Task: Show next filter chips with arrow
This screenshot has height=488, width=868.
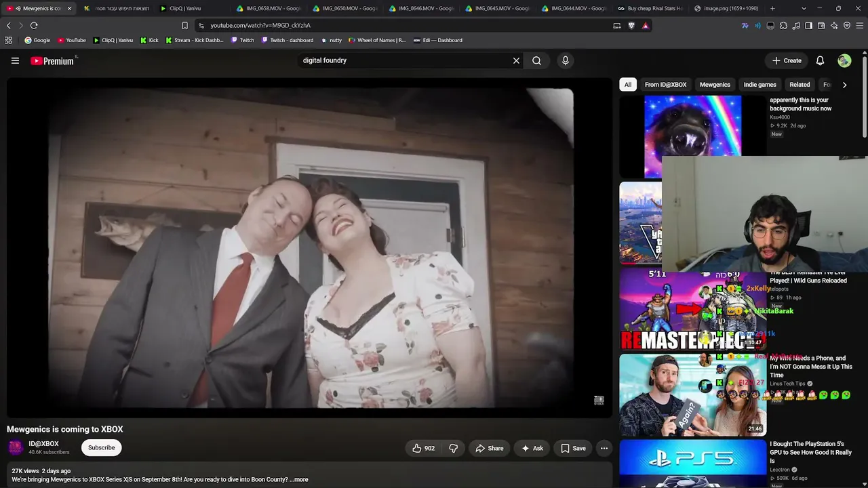Action: (x=844, y=85)
